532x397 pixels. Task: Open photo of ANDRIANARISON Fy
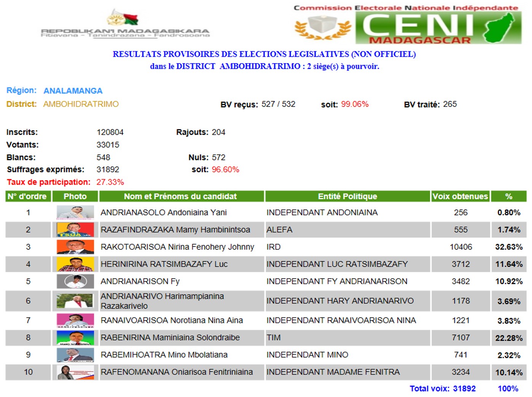75,281
